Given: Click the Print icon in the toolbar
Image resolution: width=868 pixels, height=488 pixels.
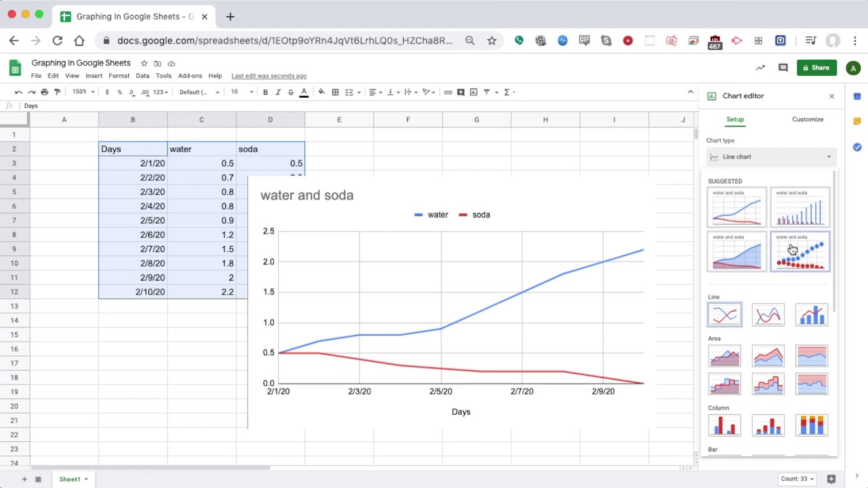Looking at the screenshot, I should (x=44, y=92).
